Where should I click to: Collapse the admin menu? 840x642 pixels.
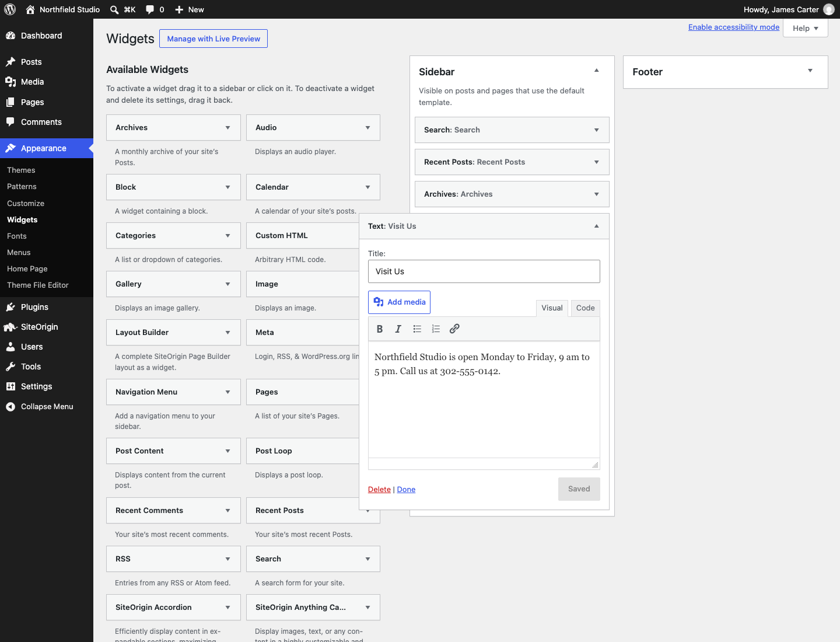[x=47, y=406]
